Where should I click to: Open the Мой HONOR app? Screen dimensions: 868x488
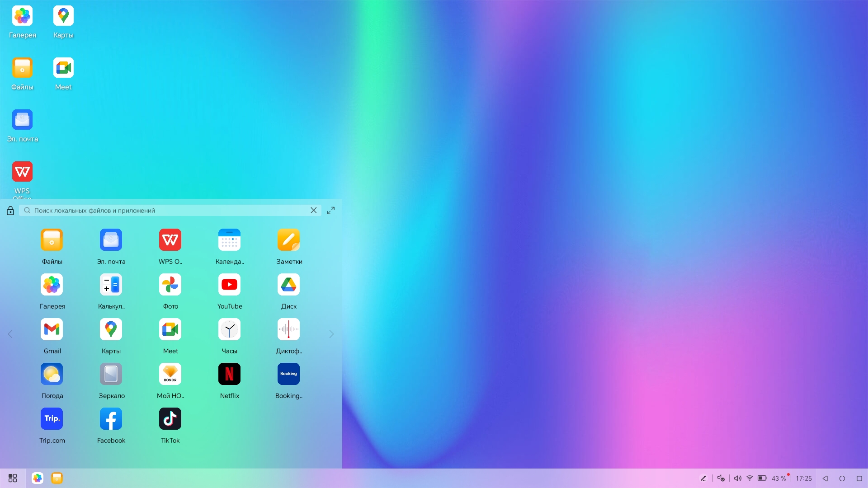170,374
